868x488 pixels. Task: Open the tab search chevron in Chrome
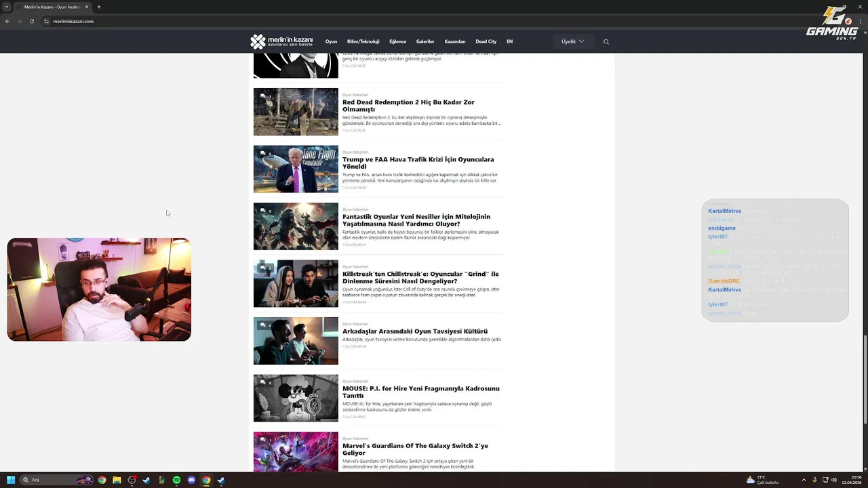pos(7,7)
